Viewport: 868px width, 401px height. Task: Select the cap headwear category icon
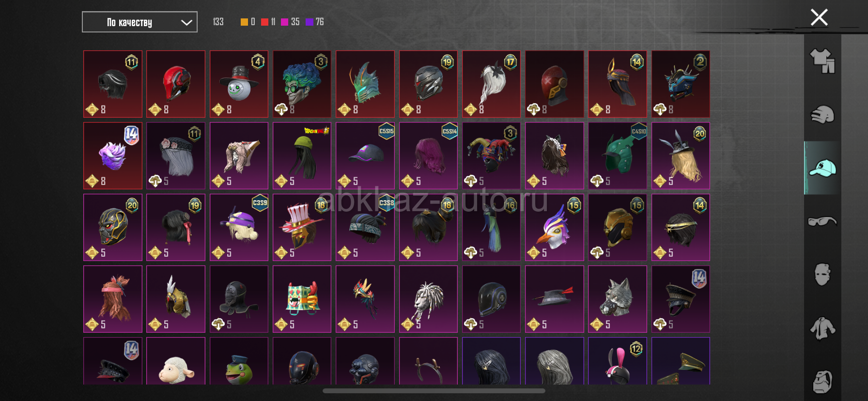coord(822,168)
